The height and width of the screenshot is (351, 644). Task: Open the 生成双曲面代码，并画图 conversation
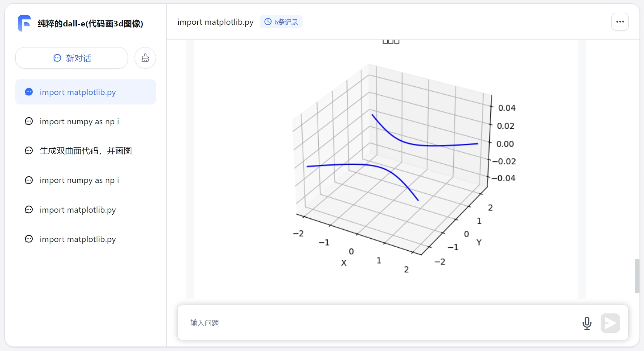pyautogui.click(x=85, y=151)
